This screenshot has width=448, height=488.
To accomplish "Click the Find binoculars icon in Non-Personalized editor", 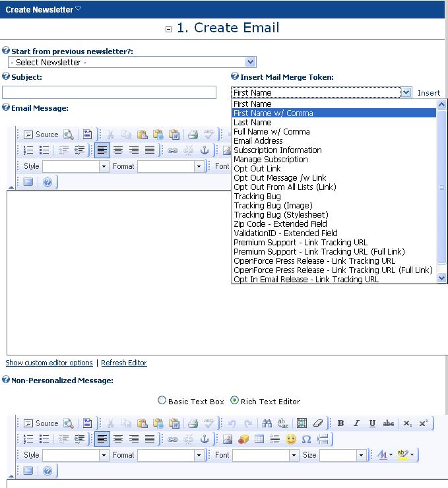I will pyautogui.click(x=267, y=423).
